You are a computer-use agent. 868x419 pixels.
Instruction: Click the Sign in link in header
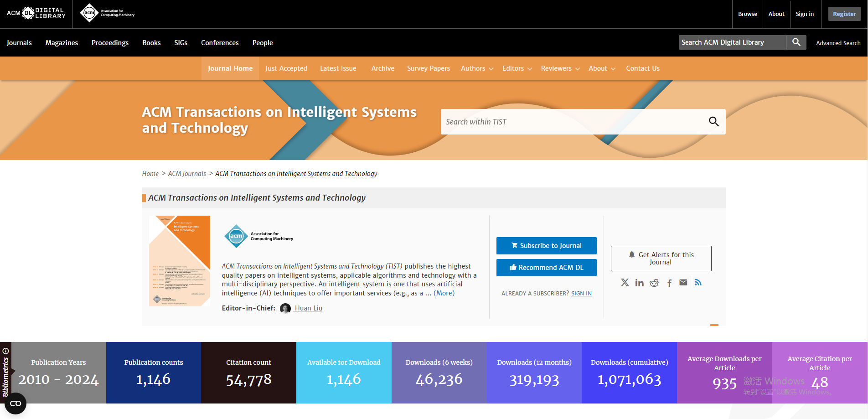(805, 14)
